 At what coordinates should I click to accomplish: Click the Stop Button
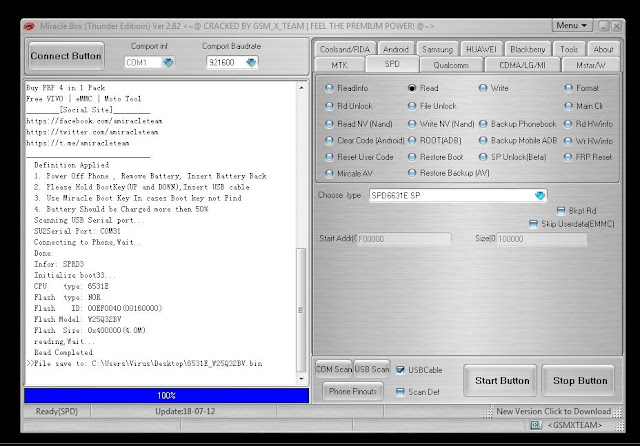coord(580,380)
